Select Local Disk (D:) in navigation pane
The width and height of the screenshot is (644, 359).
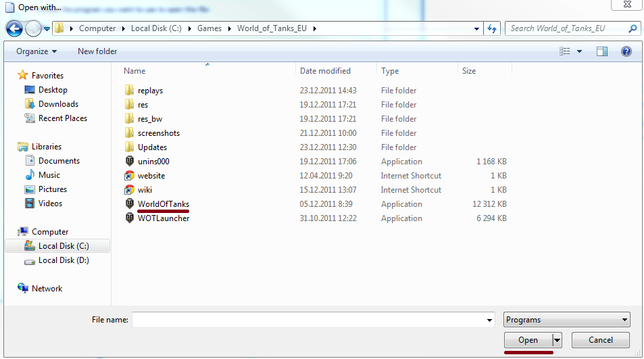pyautogui.click(x=64, y=260)
